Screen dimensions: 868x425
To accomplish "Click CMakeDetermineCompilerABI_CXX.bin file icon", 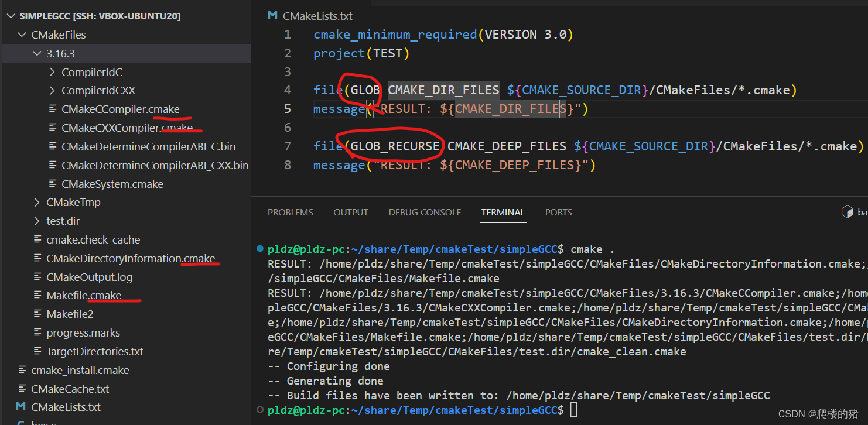I will [x=53, y=166].
